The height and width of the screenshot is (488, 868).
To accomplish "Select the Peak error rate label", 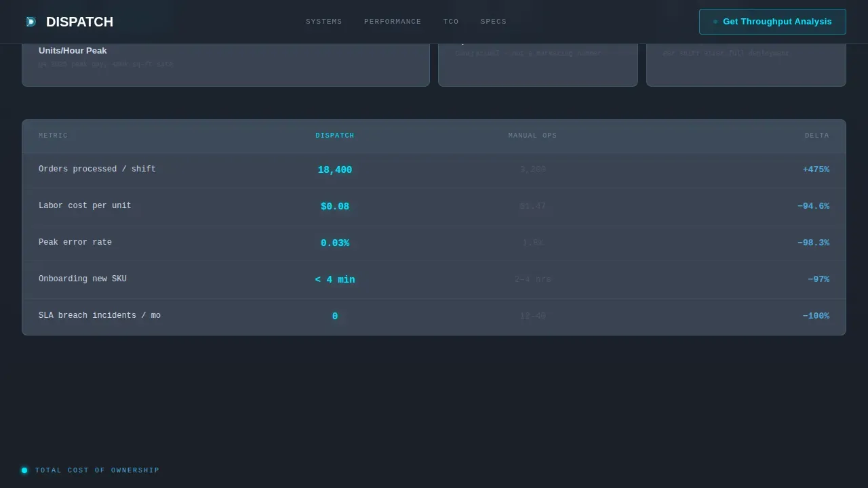I will (75, 243).
